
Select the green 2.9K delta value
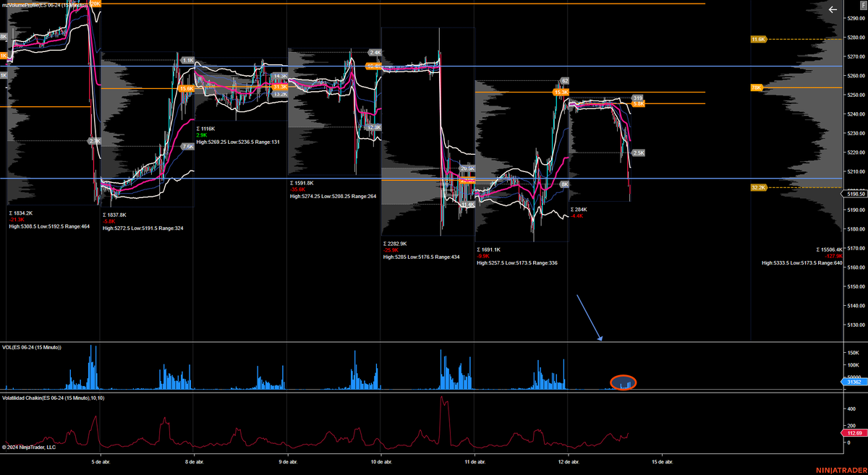[x=202, y=134]
